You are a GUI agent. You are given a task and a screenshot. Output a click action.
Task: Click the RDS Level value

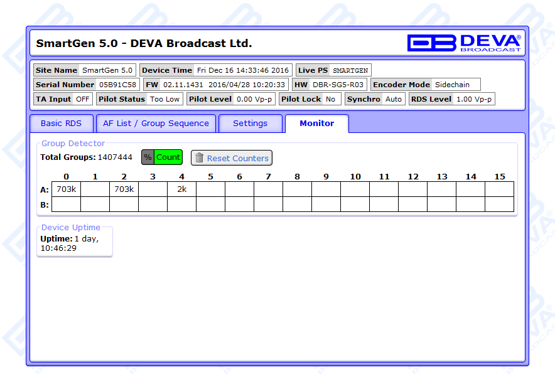click(473, 99)
